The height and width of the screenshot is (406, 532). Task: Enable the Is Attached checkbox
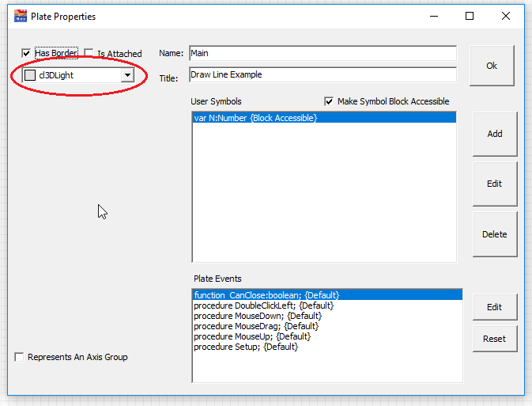89,54
